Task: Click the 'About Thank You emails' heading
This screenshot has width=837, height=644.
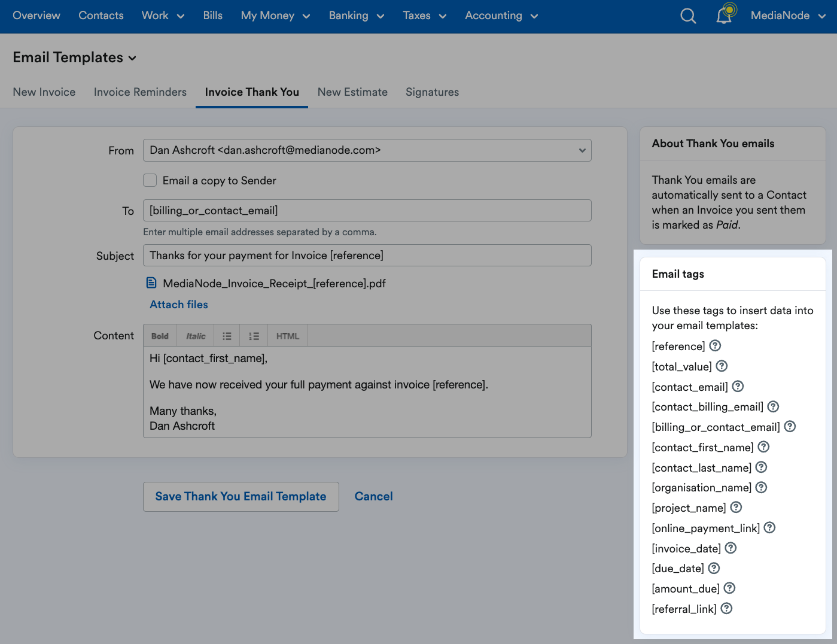Action: 713,144
